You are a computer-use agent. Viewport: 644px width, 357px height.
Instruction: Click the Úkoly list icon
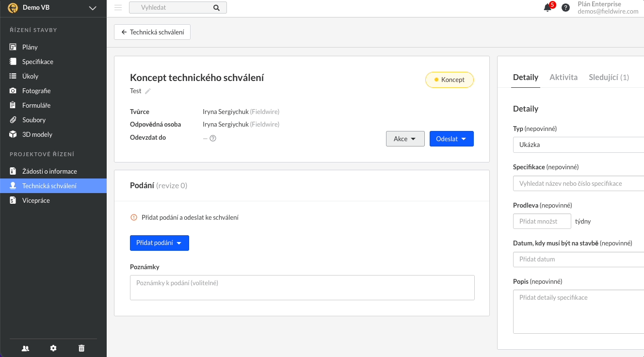click(13, 76)
